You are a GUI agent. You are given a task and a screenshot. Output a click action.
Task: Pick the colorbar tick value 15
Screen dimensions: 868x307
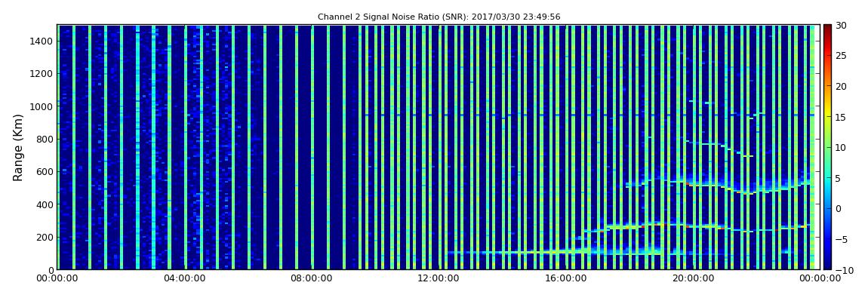[x=841, y=117]
